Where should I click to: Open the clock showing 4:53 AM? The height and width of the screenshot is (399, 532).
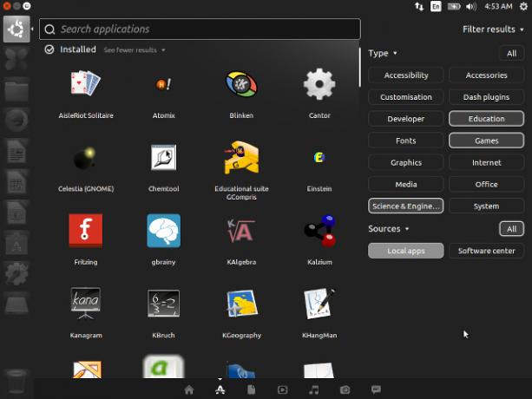click(x=498, y=6)
